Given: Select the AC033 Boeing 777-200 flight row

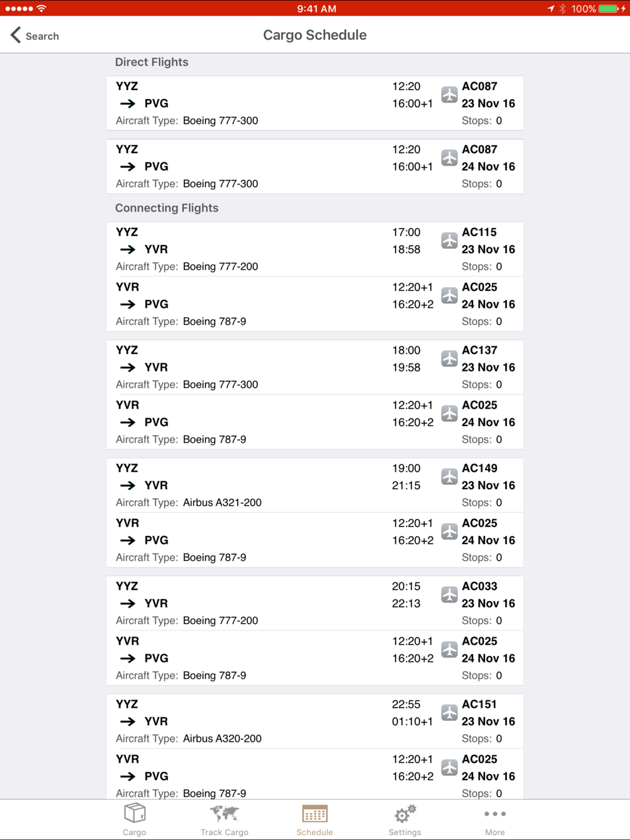Looking at the screenshot, I should coord(314,603).
